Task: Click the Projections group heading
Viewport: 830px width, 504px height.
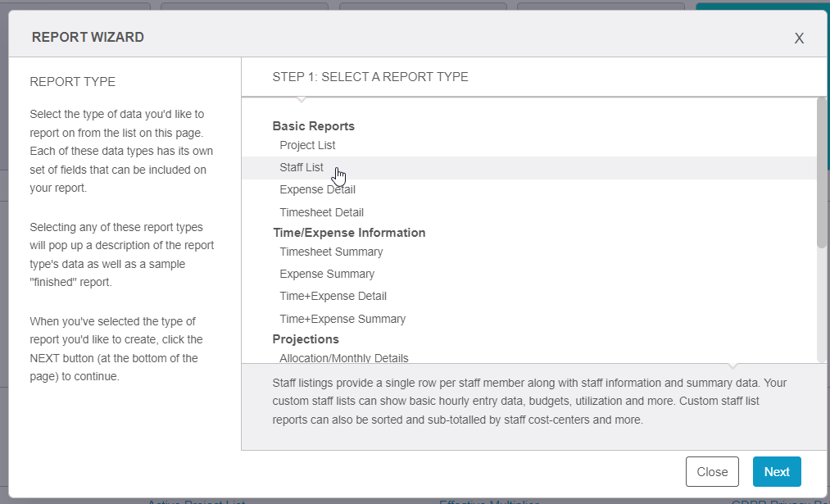Action: [x=306, y=339]
